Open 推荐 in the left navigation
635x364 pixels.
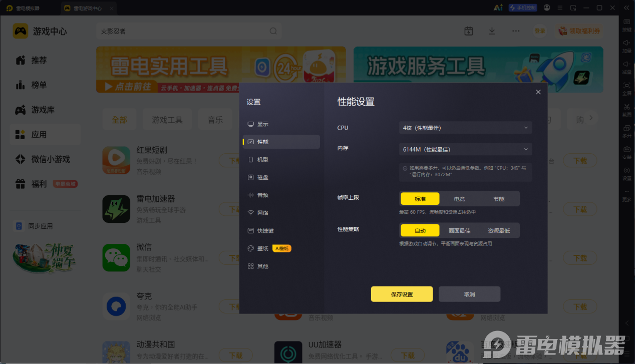[45, 60]
